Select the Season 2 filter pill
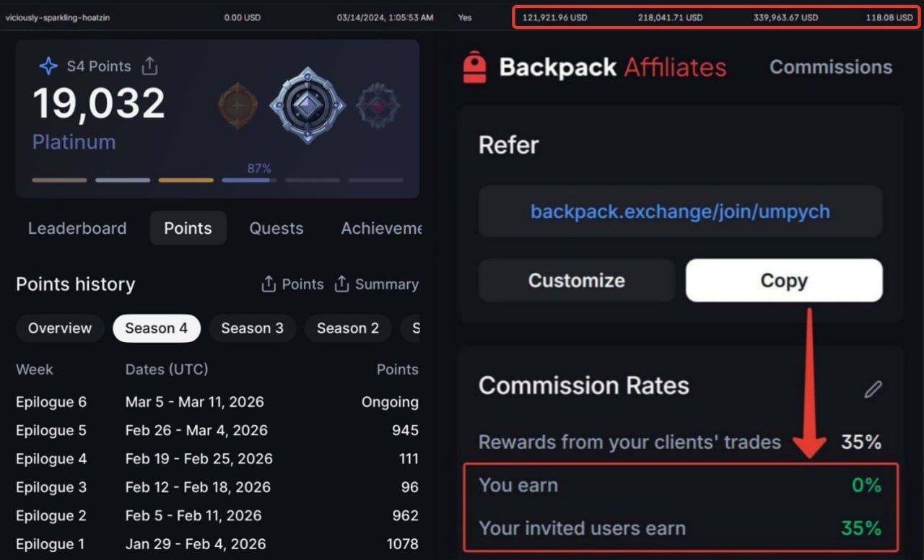 pos(347,328)
